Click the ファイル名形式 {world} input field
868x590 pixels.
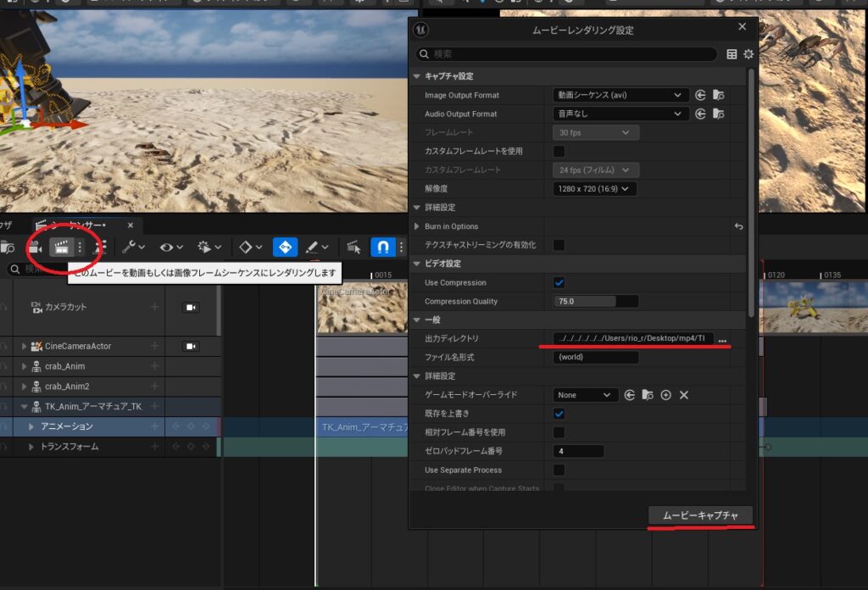tap(596, 358)
